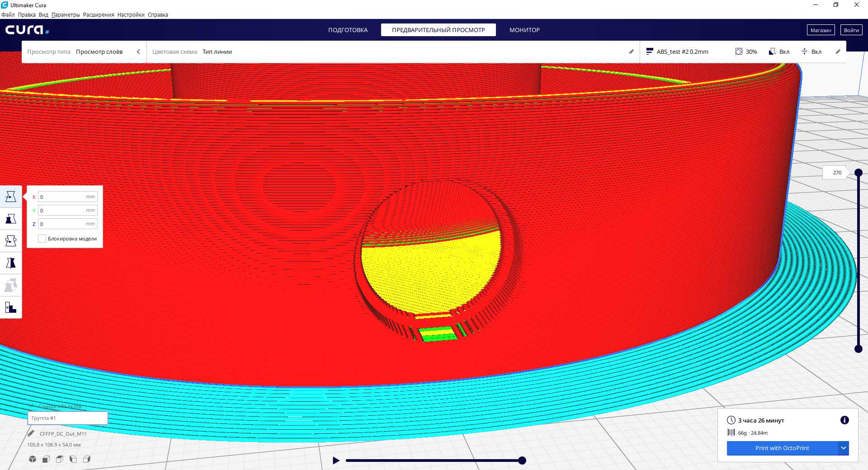
Task: Expand the Print with OctoPrint dropdown arrow
Action: (x=843, y=448)
